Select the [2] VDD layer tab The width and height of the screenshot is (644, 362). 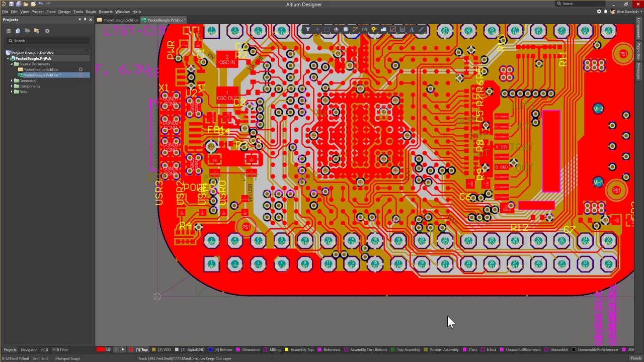(162, 350)
